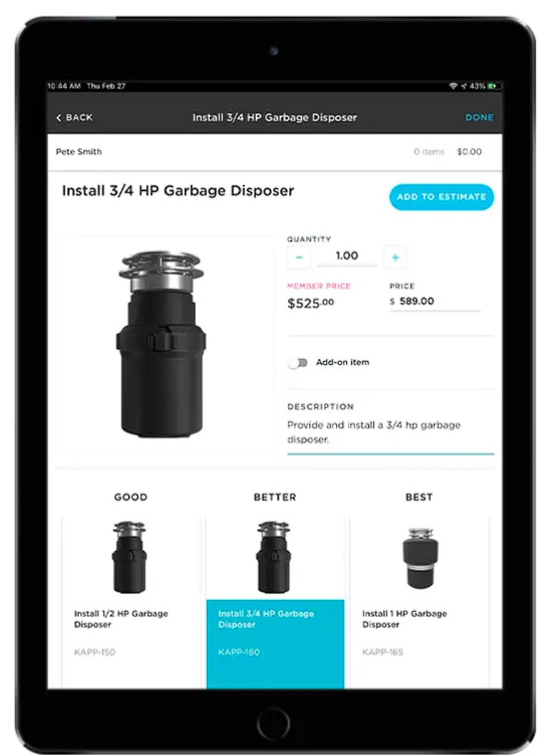Viewport: 556px width, 756px height.
Task: Open the large garbage disposer product image
Action: [x=161, y=344]
